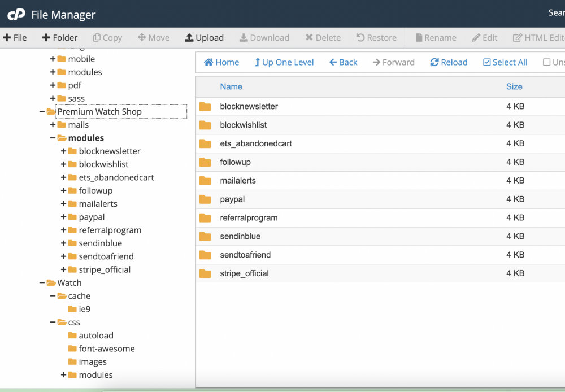Check the Select All option
Image resolution: width=565 pixels, height=392 pixels.
click(505, 62)
